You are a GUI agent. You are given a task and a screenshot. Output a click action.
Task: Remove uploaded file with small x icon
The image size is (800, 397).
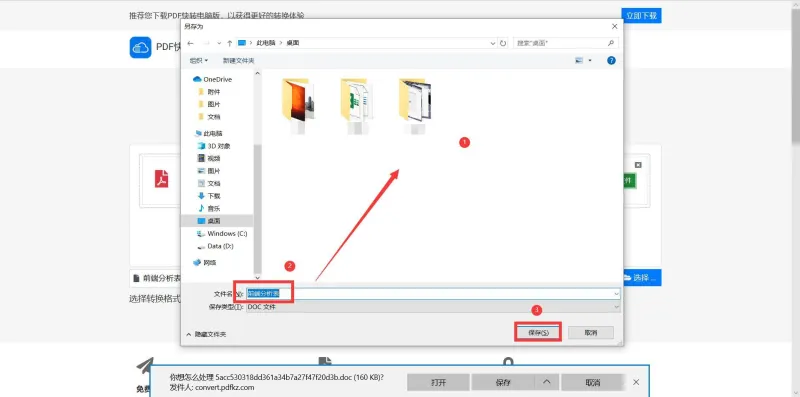point(638,165)
